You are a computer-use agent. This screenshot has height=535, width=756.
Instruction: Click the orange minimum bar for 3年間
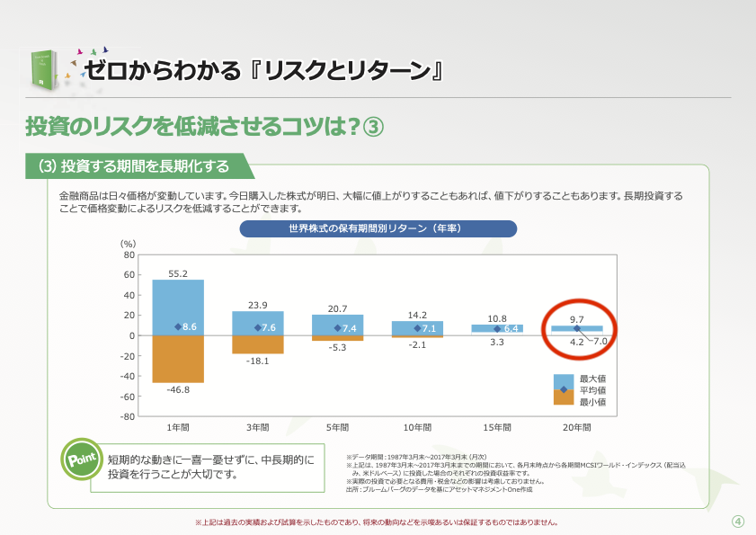click(x=258, y=344)
